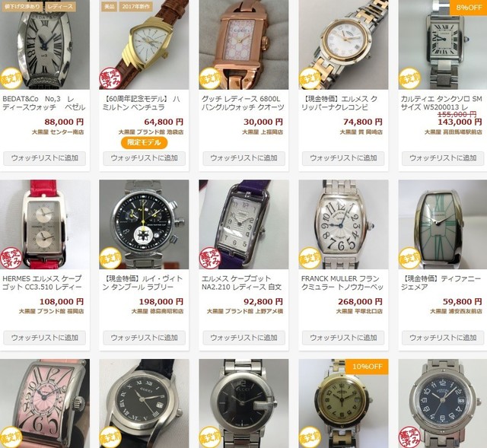Open the Hermes Clipper Nacre combi title link

pos(339,103)
